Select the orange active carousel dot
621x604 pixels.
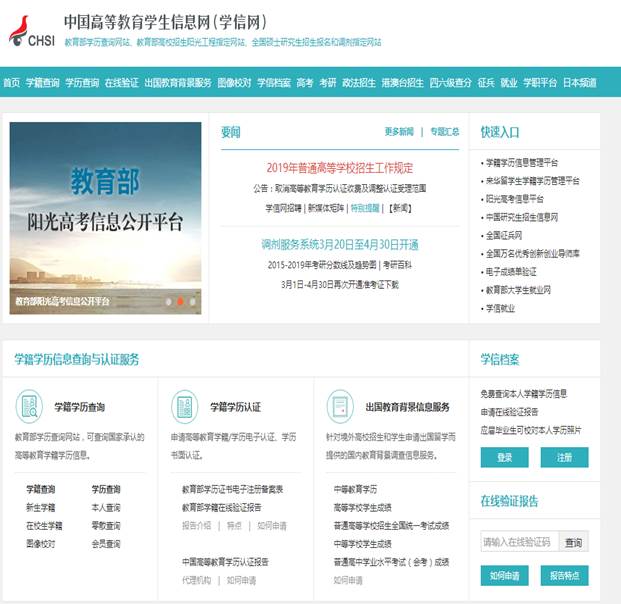click(180, 300)
